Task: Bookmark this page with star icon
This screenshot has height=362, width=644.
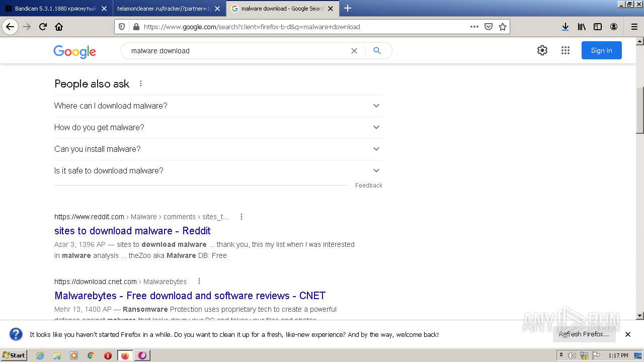Action: [503, 27]
